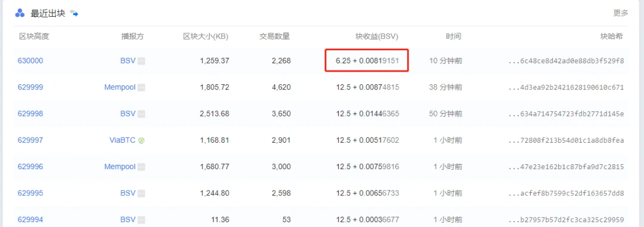The image size is (644, 227).
Task: Click the gray icon beside Mempool in block 629999 row
Action: [x=141, y=87]
